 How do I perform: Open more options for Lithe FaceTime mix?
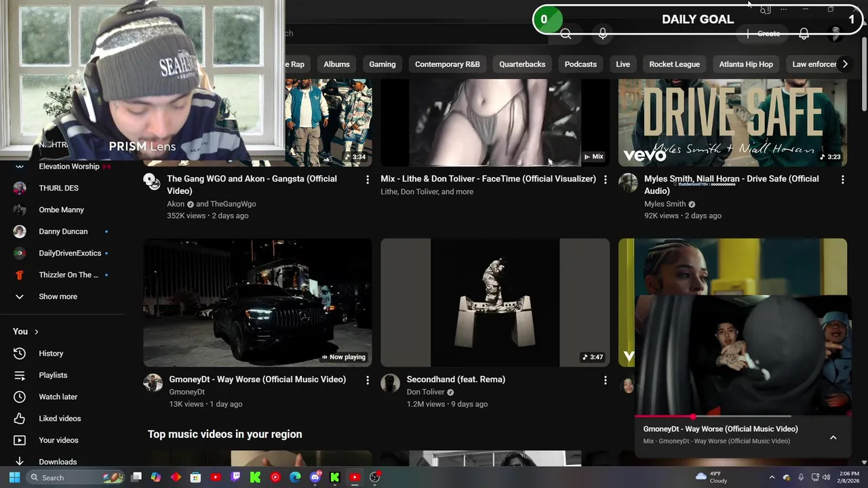click(x=605, y=180)
